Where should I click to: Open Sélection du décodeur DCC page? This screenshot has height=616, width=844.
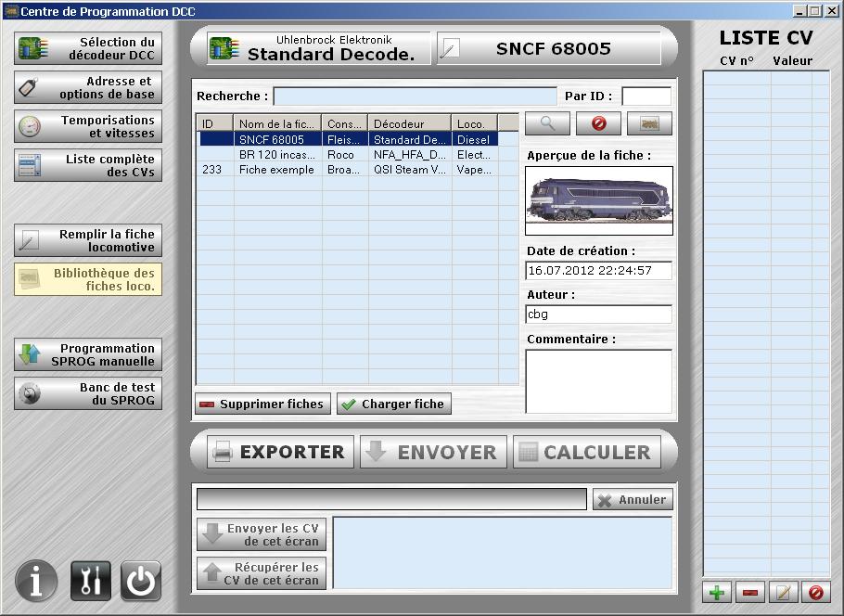pos(88,48)
